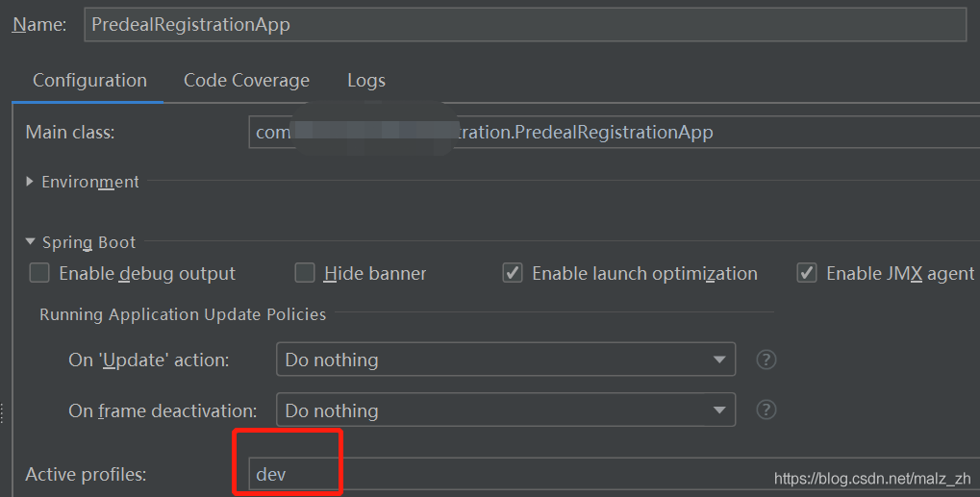Click the Main class input field
The height and width of the screenshot is (497, 980).
(x=615, y=132)
